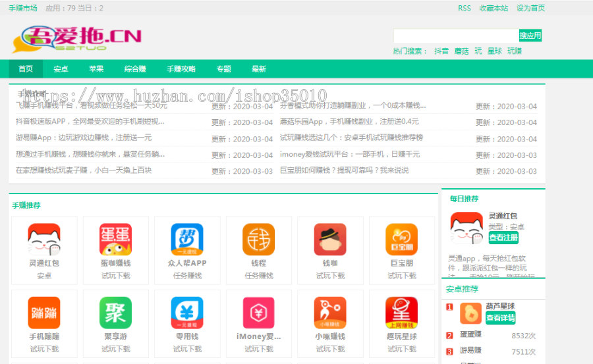
Task: Open 游易赚 ranked item in 安卓推荐
Action: click(x=471, y=350)
